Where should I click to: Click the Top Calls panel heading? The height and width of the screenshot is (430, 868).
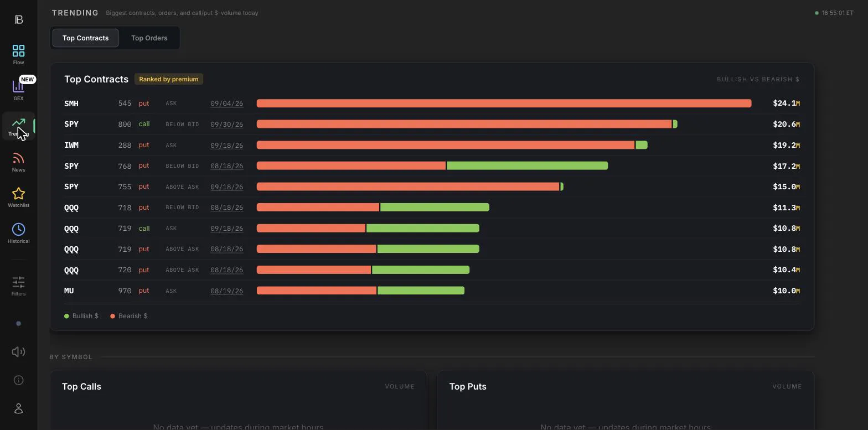coord(81,386)
